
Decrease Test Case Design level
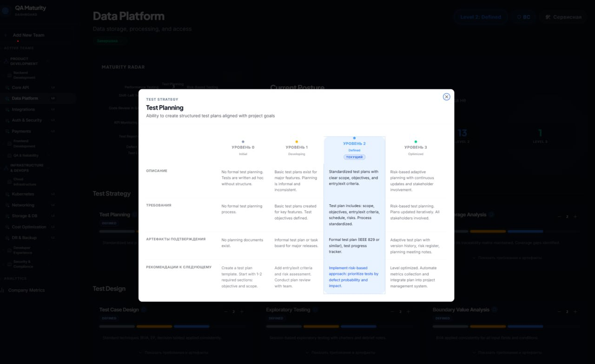coord(226,312)
